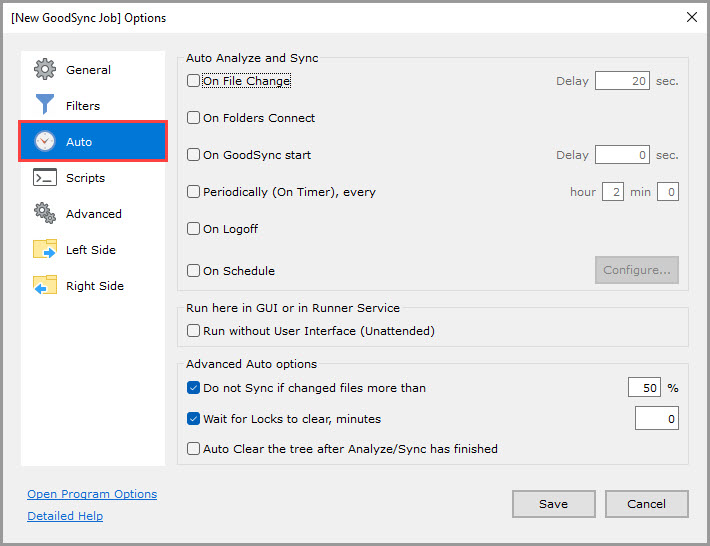
Task: Tick the On Folders Connect checkbox
Action: click(x=194, y=118)
